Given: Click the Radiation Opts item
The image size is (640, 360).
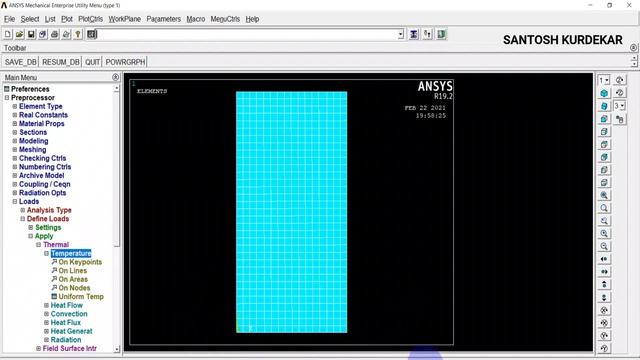Looking at the screenshot, I should coord(42,193).
